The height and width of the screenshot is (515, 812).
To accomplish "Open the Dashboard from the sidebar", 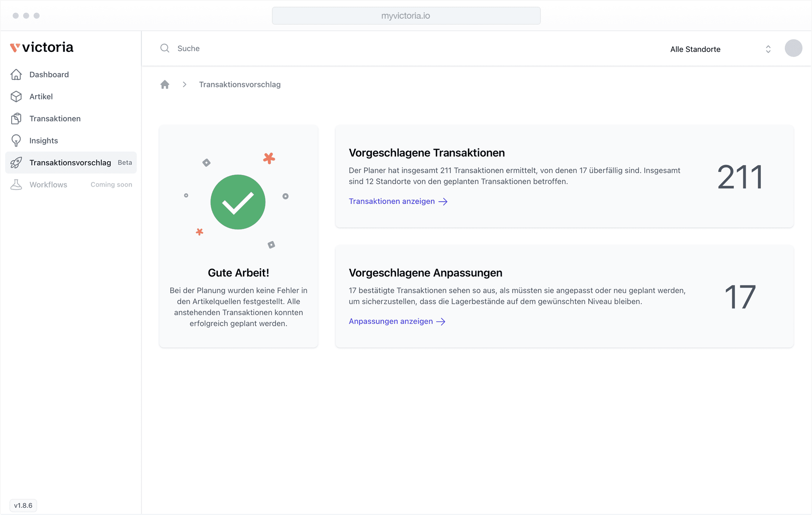I will pos(49,74).
